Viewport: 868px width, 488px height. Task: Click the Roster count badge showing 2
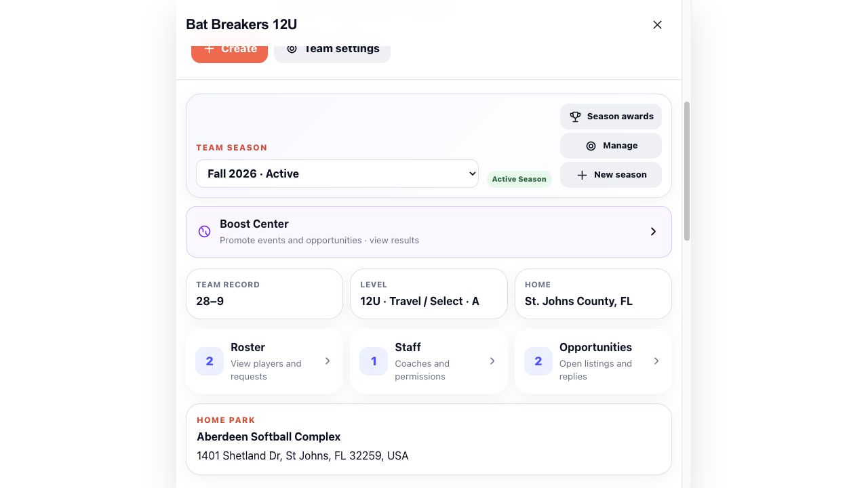[210, 361]
